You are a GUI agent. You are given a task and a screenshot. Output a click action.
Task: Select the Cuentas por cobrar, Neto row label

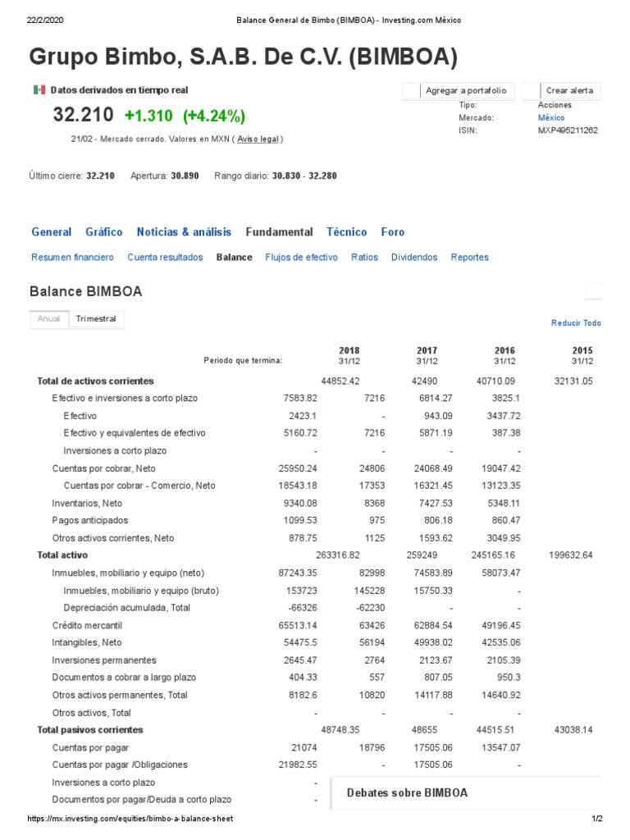click(104, 468)
